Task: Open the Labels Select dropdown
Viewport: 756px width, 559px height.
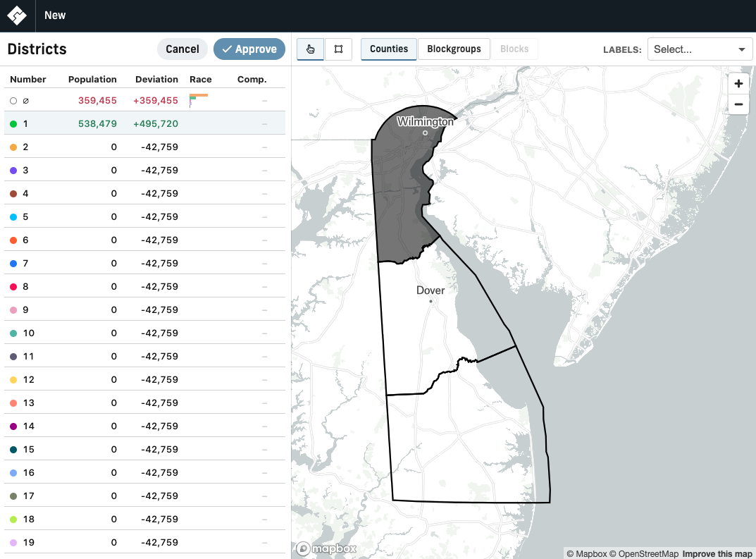Action: 699,49
